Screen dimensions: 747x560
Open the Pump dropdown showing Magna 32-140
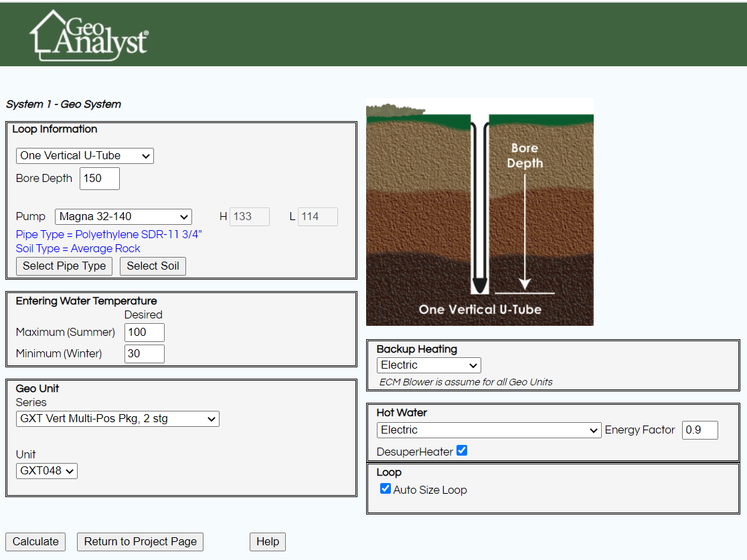tap(123, 217)
